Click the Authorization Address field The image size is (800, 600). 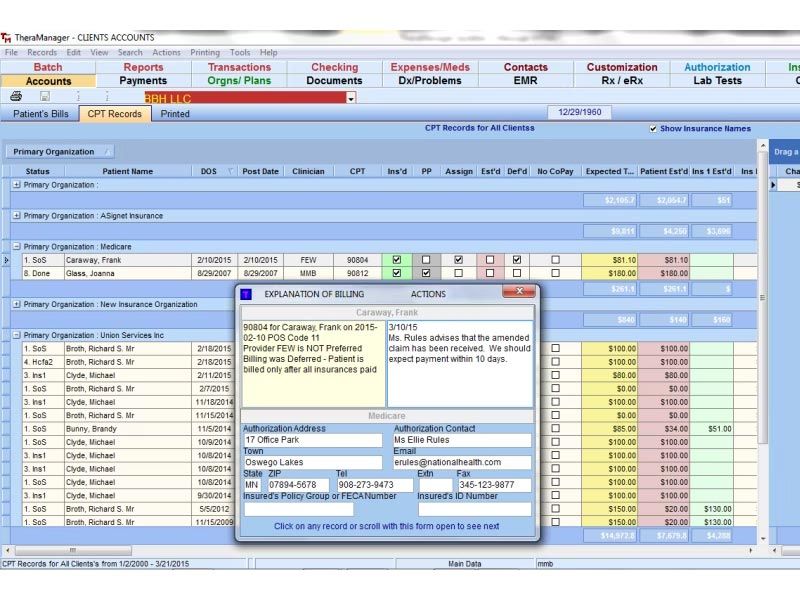pos(313,440)
